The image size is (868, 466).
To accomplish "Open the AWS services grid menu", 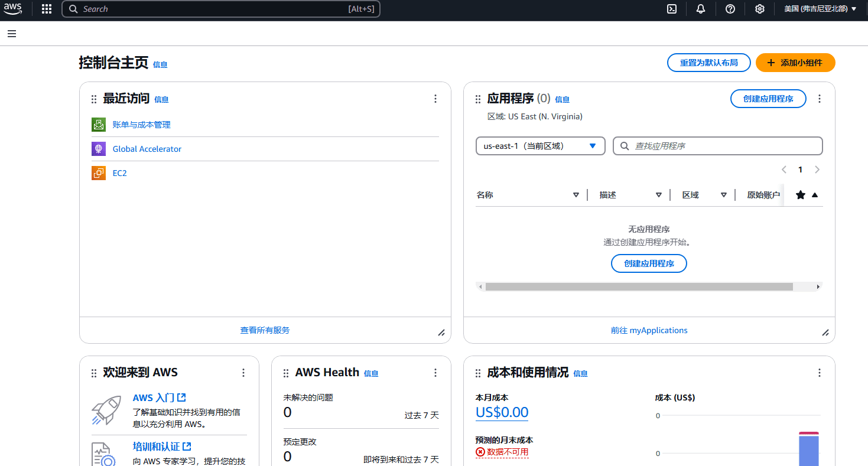I will coord(46,9).
